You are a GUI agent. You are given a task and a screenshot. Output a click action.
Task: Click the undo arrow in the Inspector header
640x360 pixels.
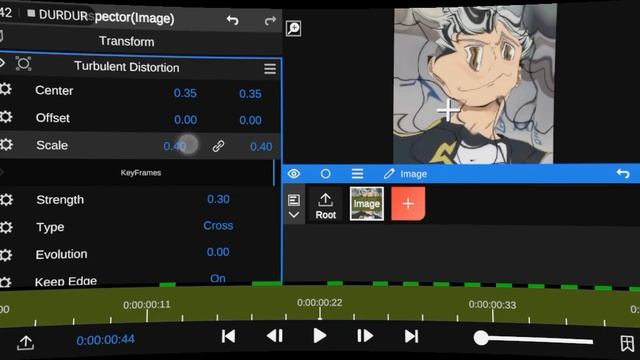pyautogui.click(x=233, y=20)
